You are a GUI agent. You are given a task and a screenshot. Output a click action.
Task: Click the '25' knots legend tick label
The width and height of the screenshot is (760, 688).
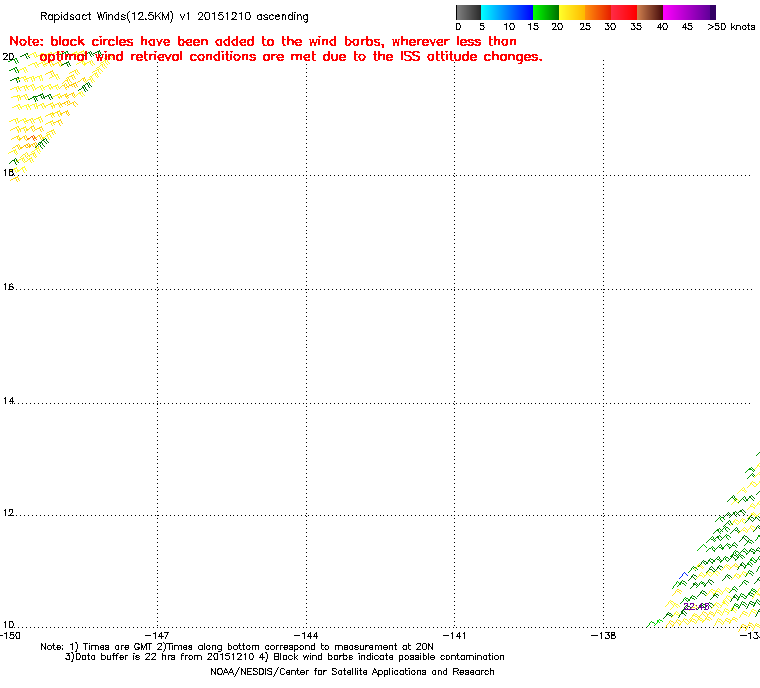tap(585, 27)
